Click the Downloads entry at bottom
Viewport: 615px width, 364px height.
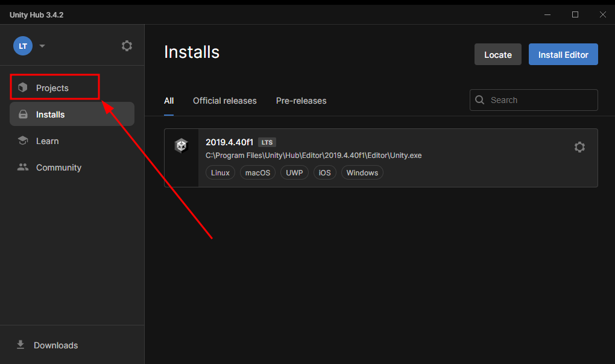(x=48, y=345)
